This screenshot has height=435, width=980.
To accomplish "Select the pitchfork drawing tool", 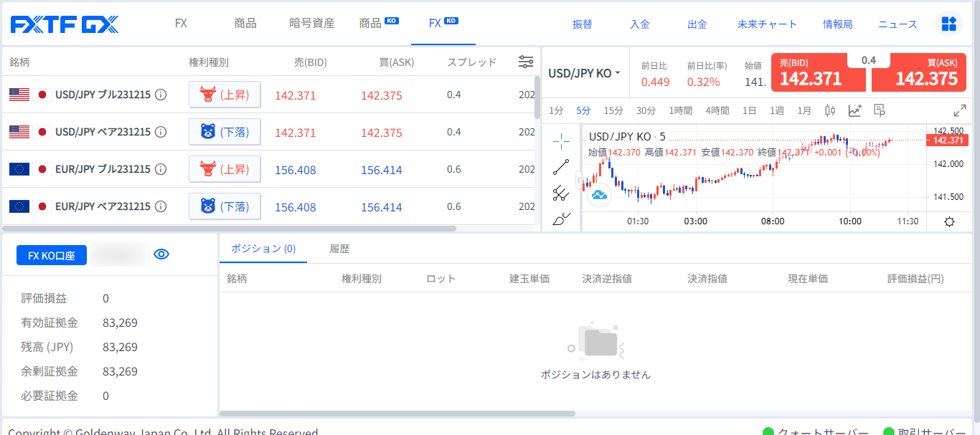I will pyautogui.click(x=561, y=193).
